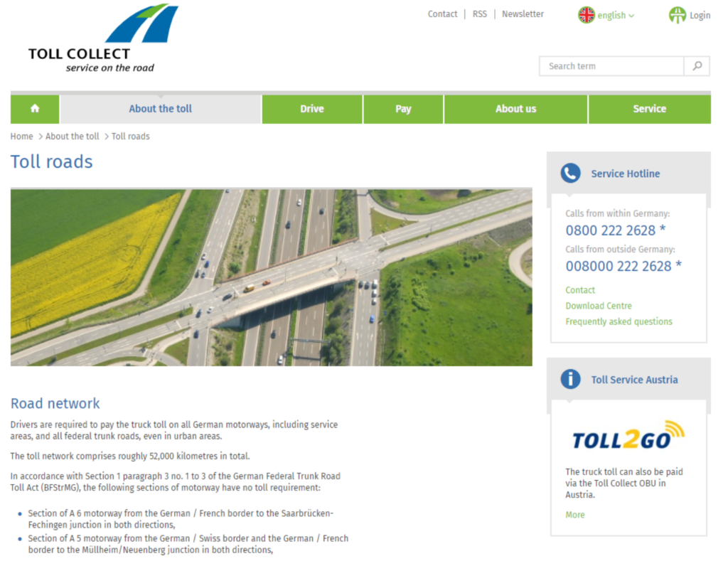Click the Toll Service Austria info icon
Viewport: 728px width, 566px height.
570,379
